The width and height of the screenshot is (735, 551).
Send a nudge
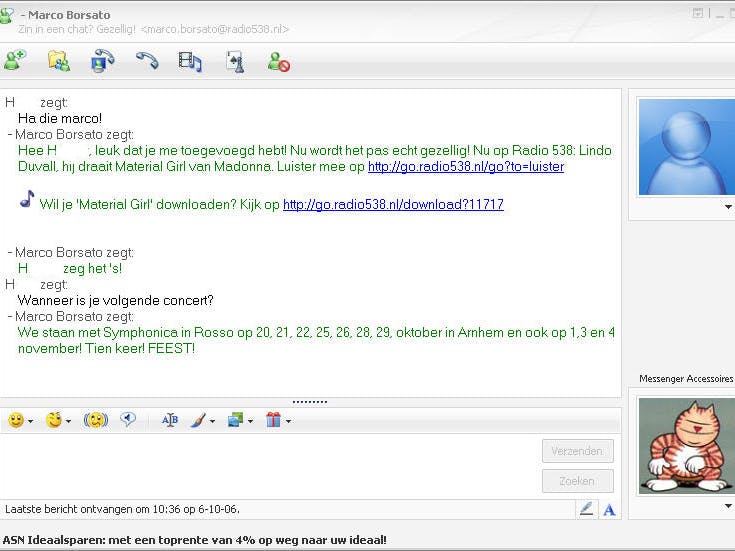point(96,420)
